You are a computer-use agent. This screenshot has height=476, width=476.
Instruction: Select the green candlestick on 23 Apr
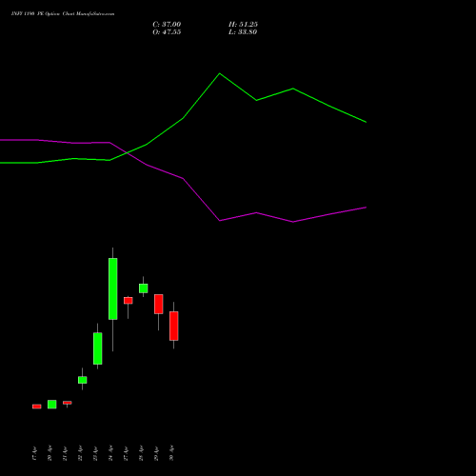pyautogui.click(x=98, y=348)
